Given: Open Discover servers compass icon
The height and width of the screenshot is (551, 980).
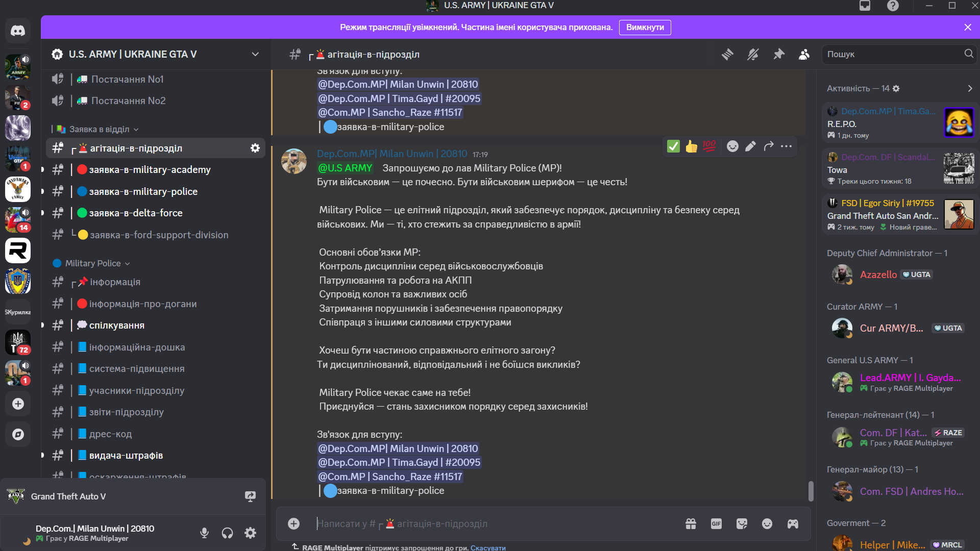Looking at the screenshot, I should point(18,435).
